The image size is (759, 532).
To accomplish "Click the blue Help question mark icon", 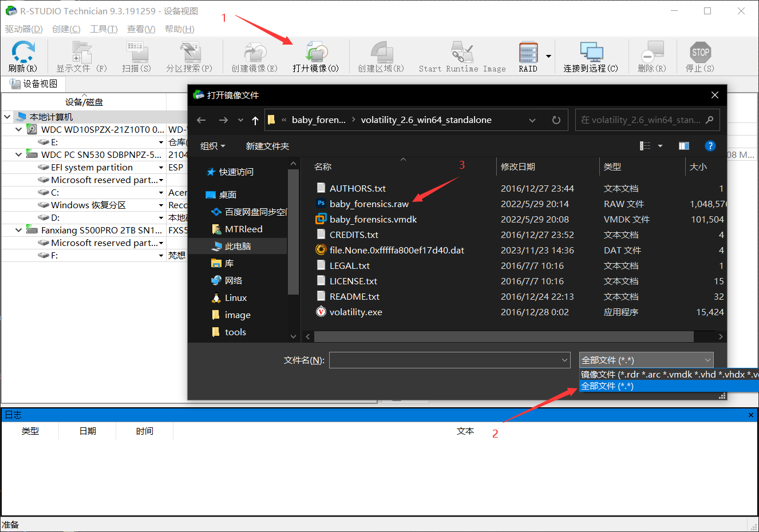I will pos(710,146).
